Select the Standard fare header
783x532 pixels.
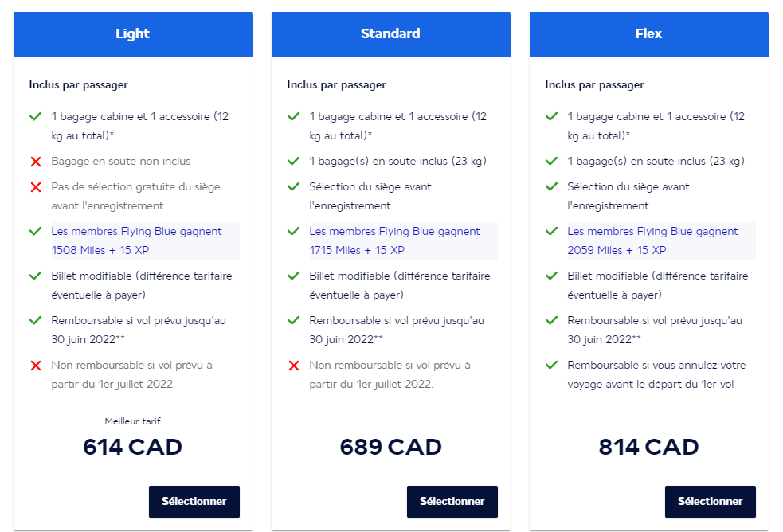tap(390, 33)
